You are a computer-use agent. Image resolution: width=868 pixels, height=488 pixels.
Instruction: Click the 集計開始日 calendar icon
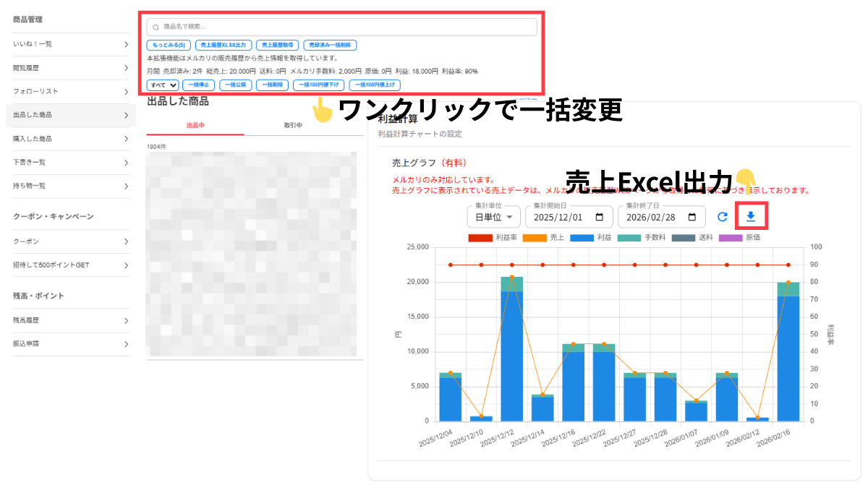tap(601, 216)
